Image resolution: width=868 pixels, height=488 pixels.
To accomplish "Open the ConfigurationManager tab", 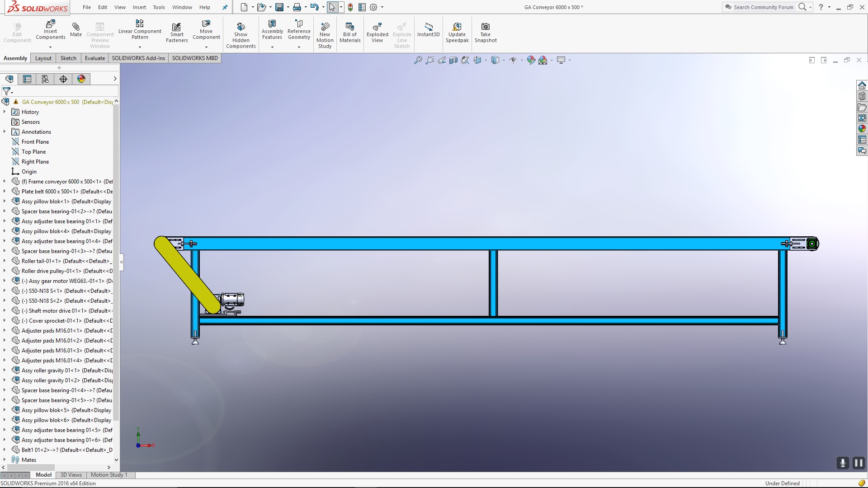I will tap(45, 79).
